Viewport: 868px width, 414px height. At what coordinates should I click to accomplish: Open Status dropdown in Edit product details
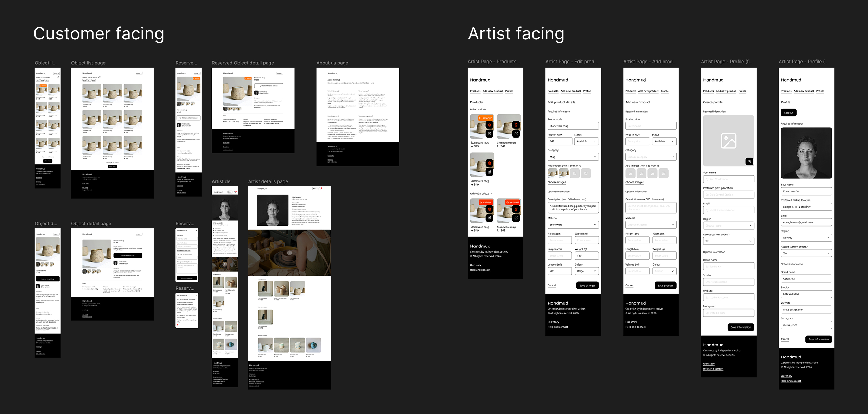click(x=587, y=141)
